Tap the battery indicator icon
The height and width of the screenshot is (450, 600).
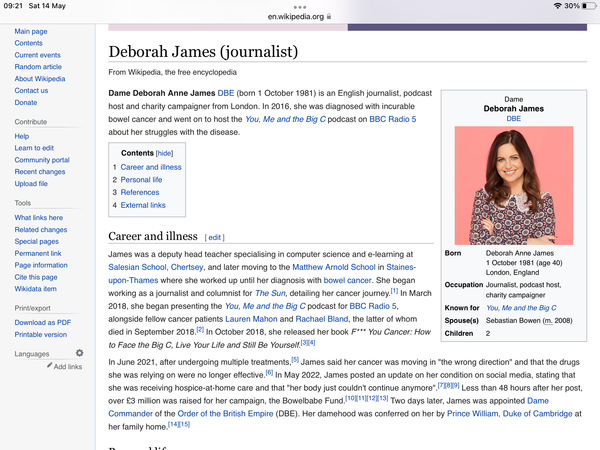point(585,6)
